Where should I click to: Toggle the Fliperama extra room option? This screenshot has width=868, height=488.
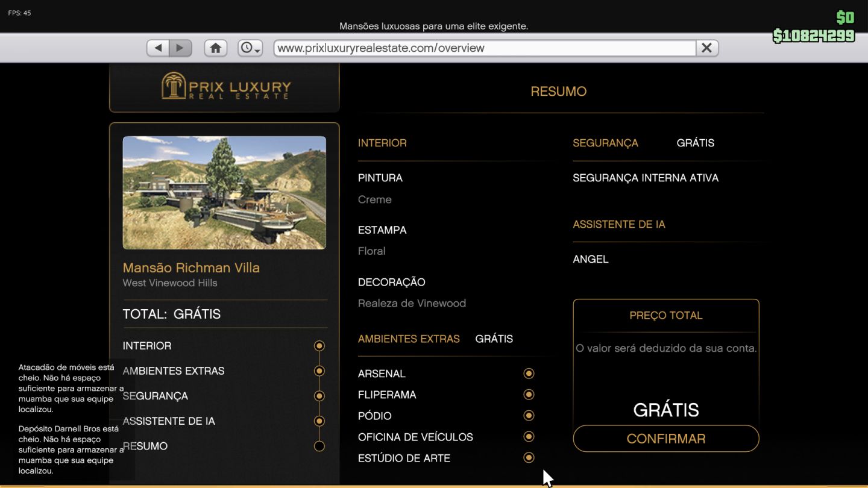[x=529, y=395]
